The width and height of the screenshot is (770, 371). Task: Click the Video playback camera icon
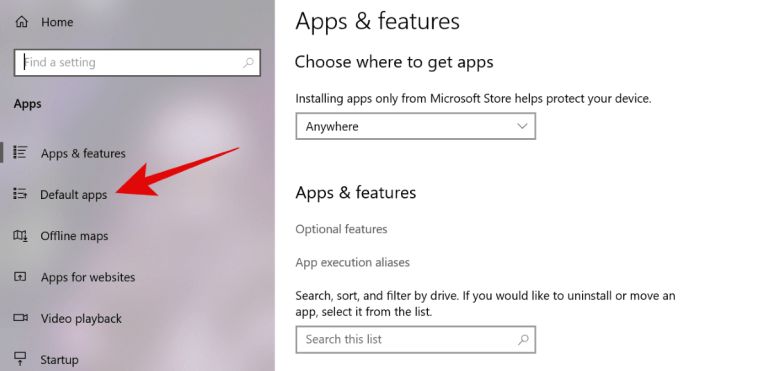(21, 318)
